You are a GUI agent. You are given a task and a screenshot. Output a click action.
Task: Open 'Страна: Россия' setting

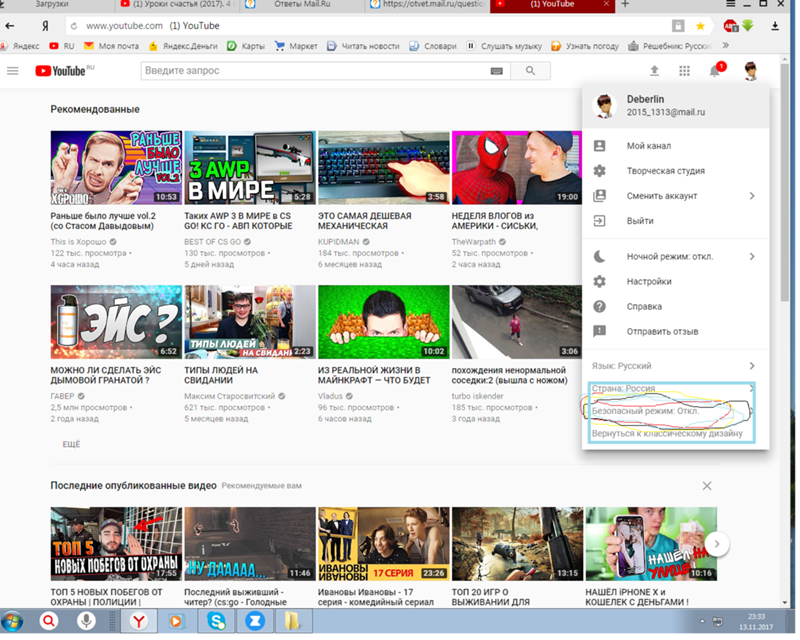(x=676, y=389)
